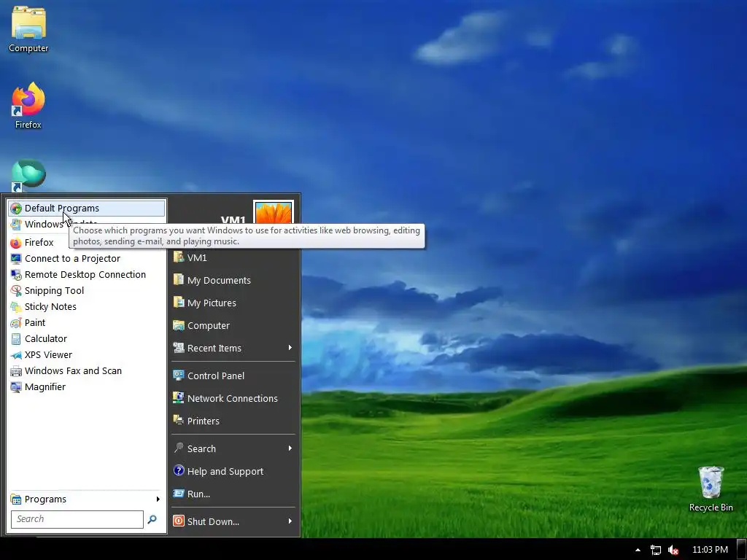
Task: Select the Programs entry
Action: pos(86,499)
